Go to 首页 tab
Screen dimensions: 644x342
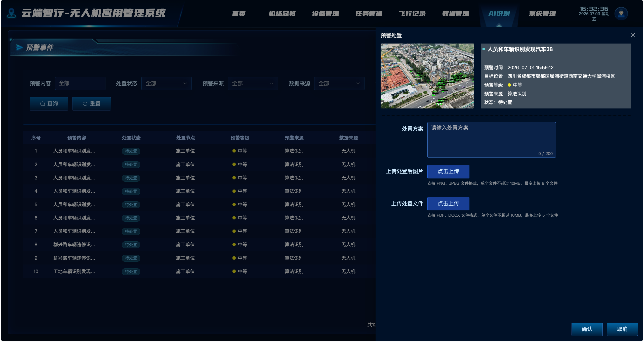[x=238, y=14]
